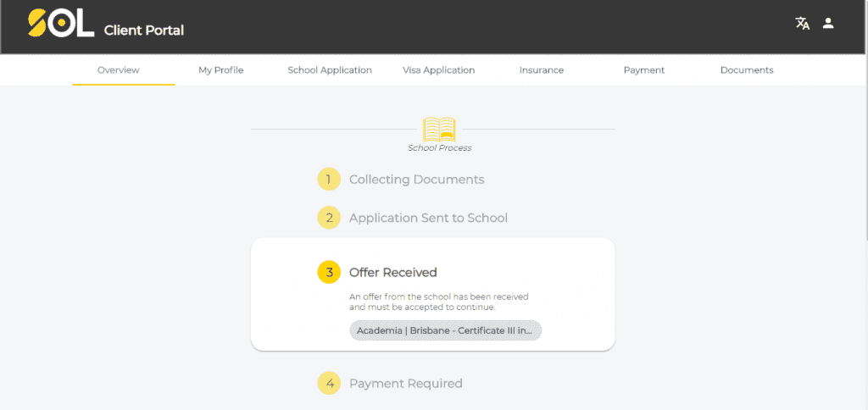
Task: Open the Visa Application tab
Action: [x=438, y=70]
